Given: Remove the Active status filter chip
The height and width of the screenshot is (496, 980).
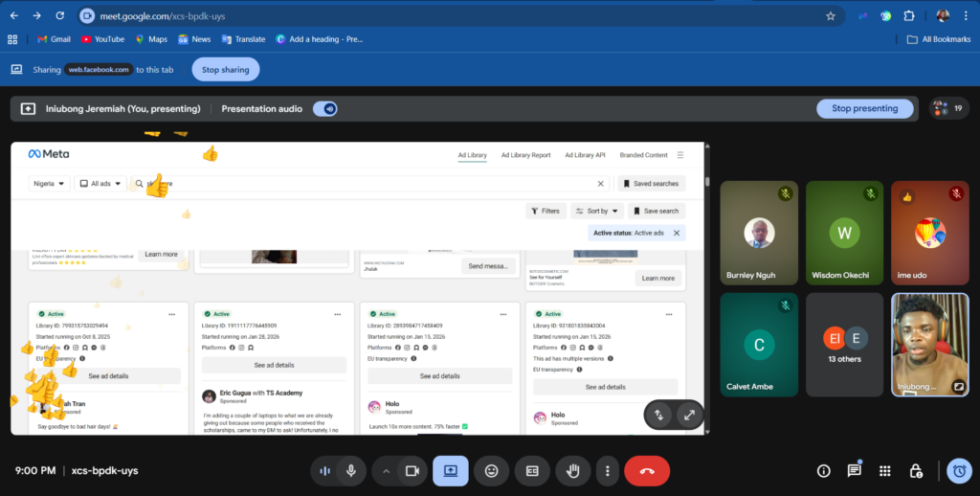Looking at the screenshot, I should [x=677, y=233].
